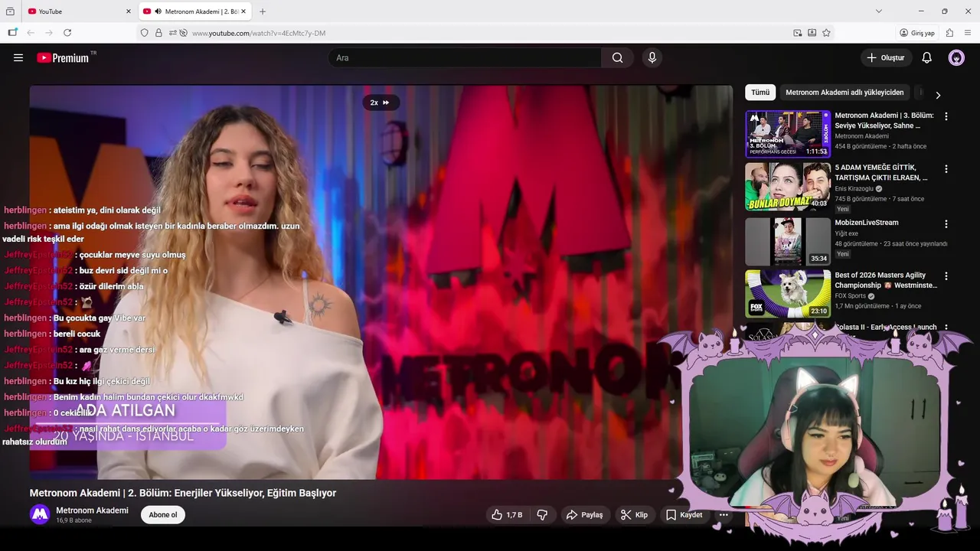This screenshot has height=551, width=980.
Task: Go forward in browser history
Action: (x=49, y=33)
